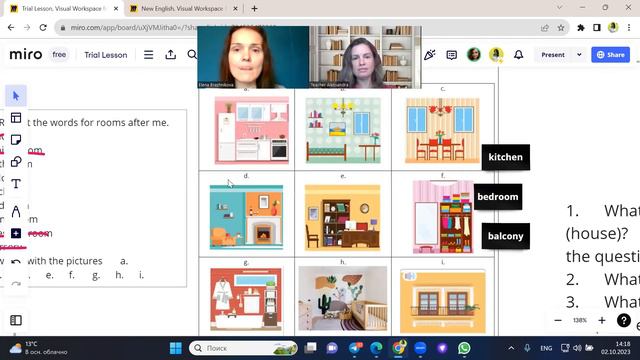640x360 pixels.
Task: Click the miro.com address bar
Action: click(x=312, y=27)
